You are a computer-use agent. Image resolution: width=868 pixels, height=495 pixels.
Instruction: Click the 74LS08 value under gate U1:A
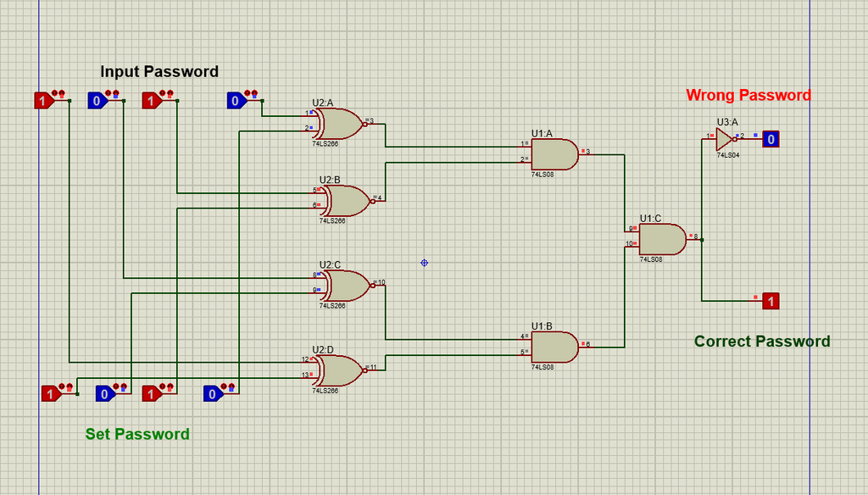click(x=542, y=175)
